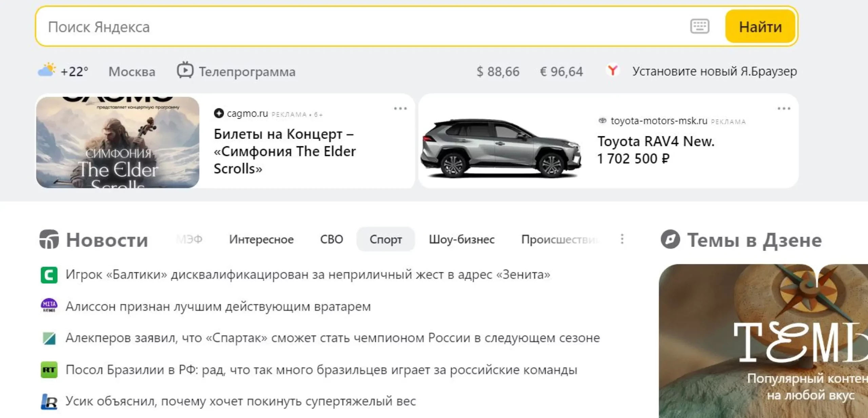Click the Dzen compass icon

(670, 239)
